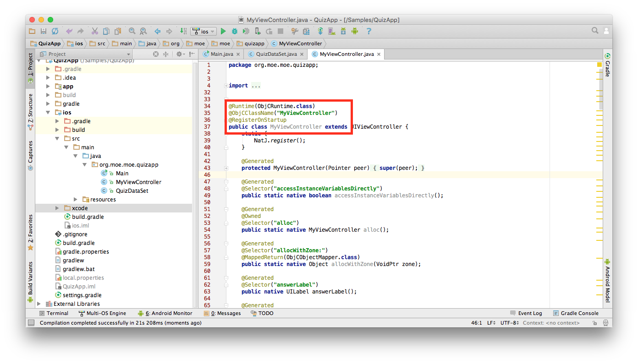Collapse the 'ios' module node
This screenshot has height=364, width=638.
click(48, 112)
